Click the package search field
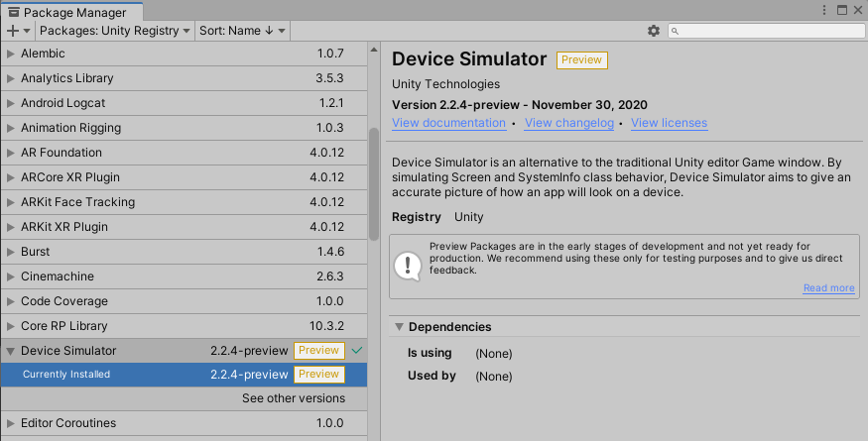Image resolution: width=868 pixels, height=441 pixels. (766, 31)
